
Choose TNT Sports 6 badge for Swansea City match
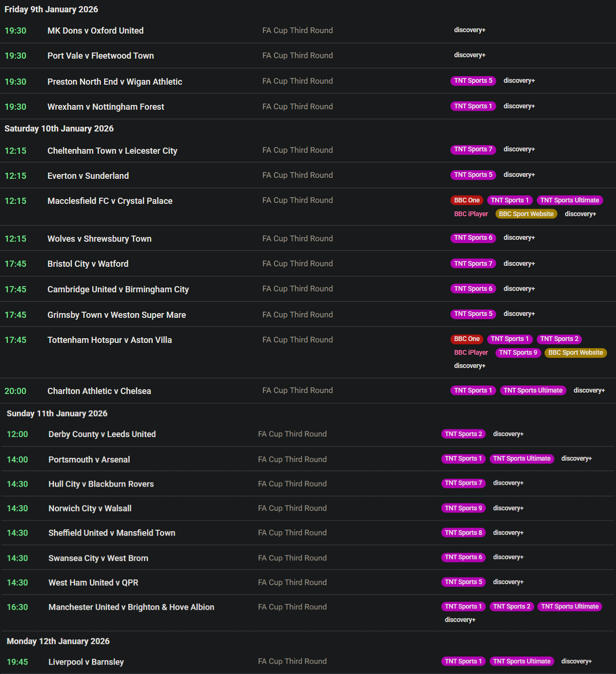pyautogui.click(x=464, y=558)
